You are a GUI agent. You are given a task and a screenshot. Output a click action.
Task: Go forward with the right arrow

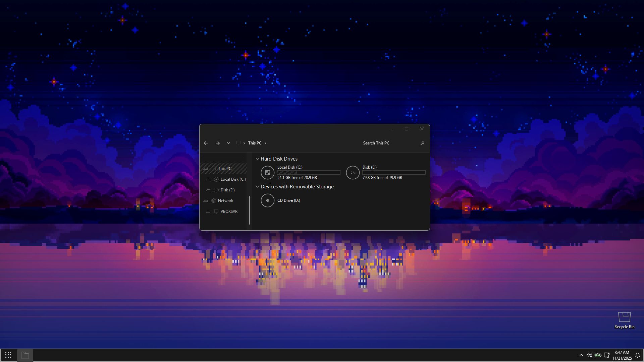click(218, 143)
